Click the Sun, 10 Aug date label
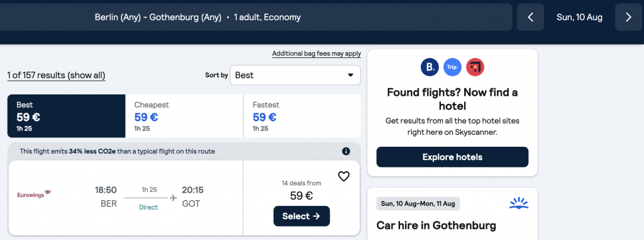 [x=579, y=17]
